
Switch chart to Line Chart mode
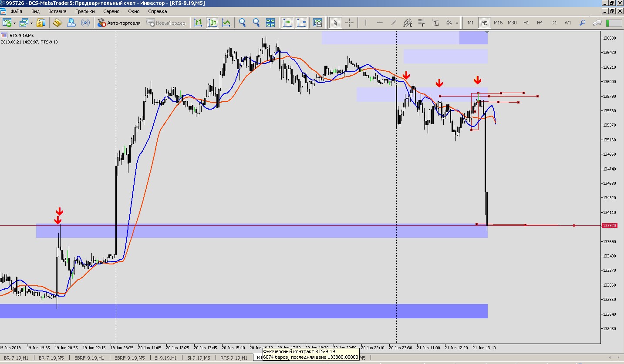(x=226, y=23)
